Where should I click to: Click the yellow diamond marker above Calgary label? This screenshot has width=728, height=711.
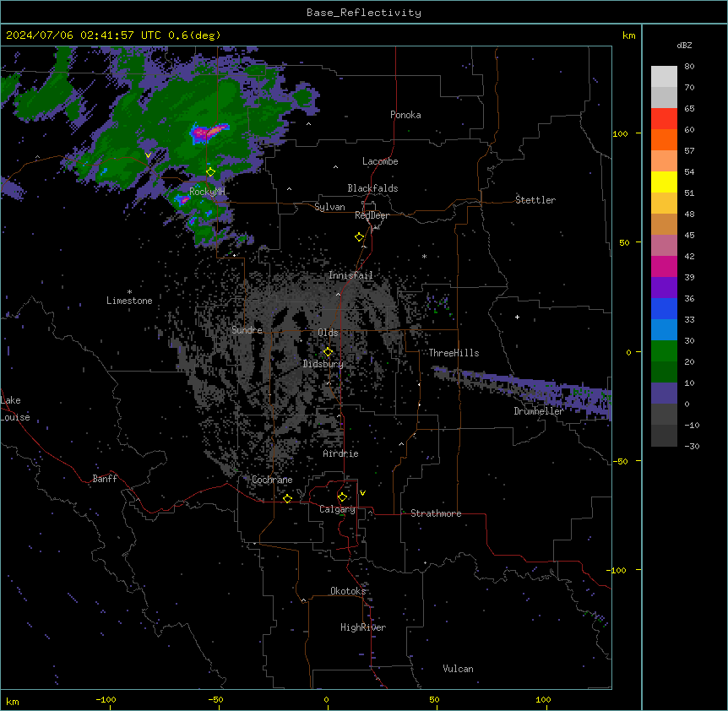point(342,497)
